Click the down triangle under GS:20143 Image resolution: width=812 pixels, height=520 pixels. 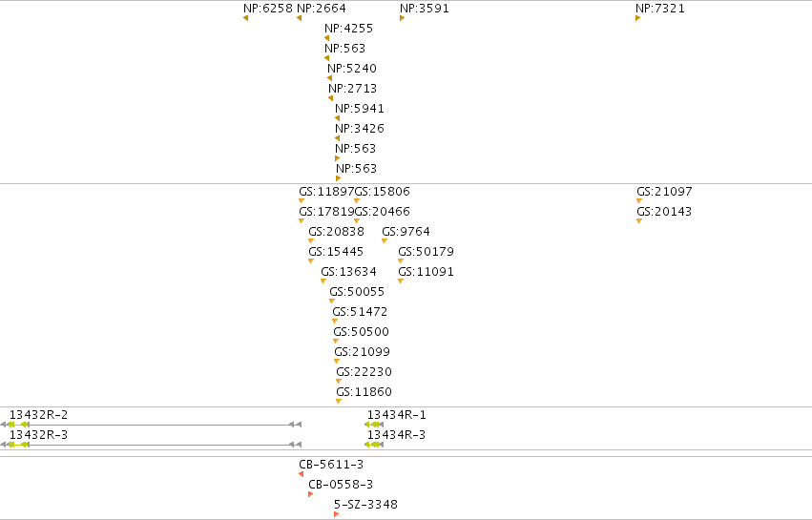point(639,221)
